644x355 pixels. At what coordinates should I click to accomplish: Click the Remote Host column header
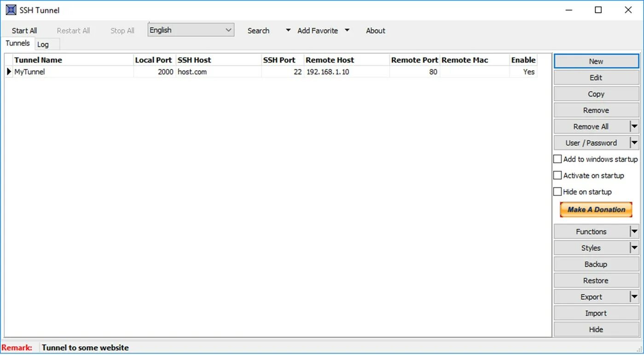347,60
